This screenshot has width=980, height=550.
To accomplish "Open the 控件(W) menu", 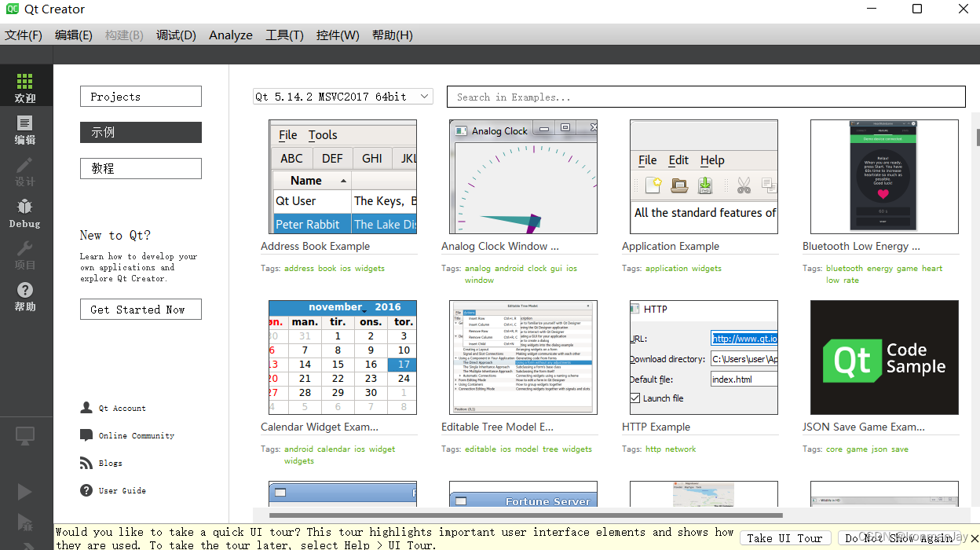I will (x=338, y=35).
